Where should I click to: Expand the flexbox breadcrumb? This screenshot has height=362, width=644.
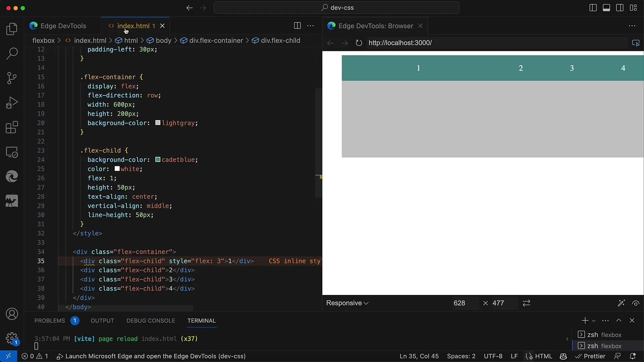click(43, 41)
